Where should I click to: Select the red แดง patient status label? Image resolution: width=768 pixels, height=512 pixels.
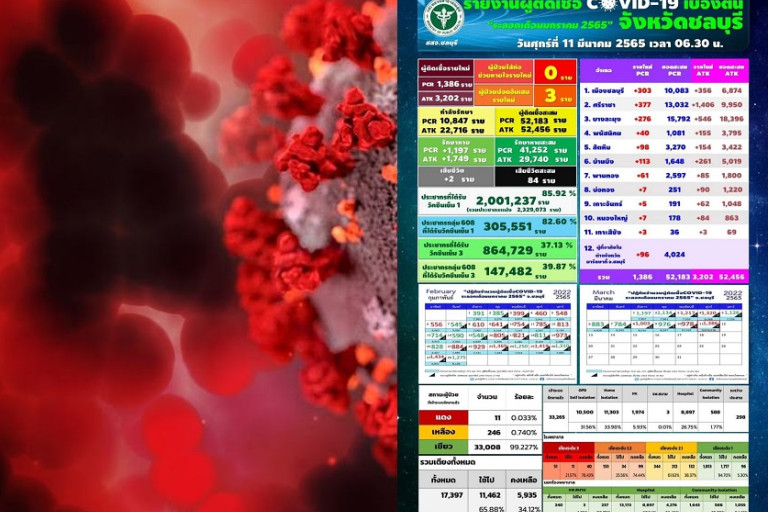(443, 417)
